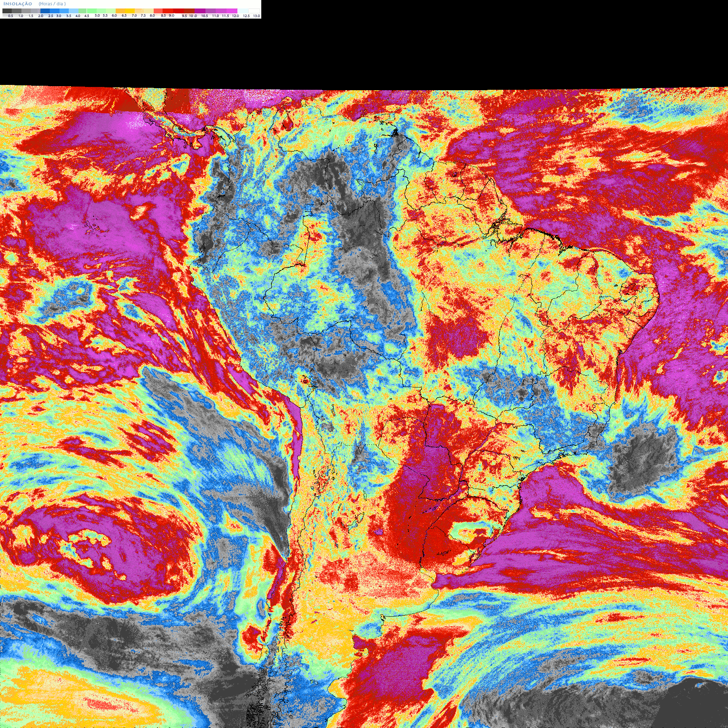
Task: Click the 8.0 legend value
Action: click(152, 15)
